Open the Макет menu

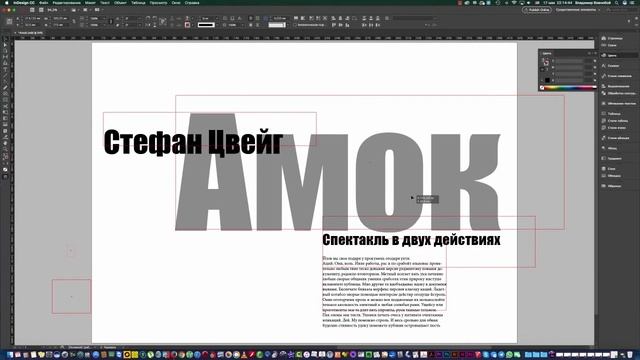[90, 3]
